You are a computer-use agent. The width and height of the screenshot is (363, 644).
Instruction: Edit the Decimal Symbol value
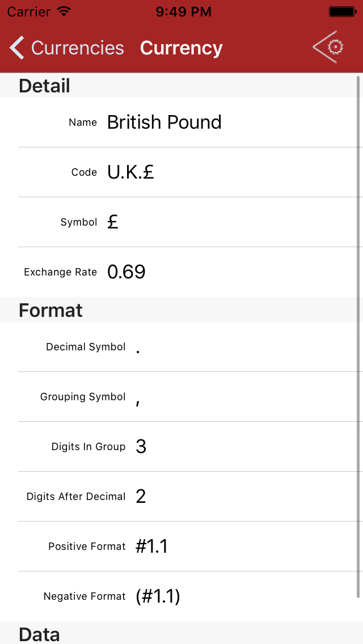click(138, 347)
